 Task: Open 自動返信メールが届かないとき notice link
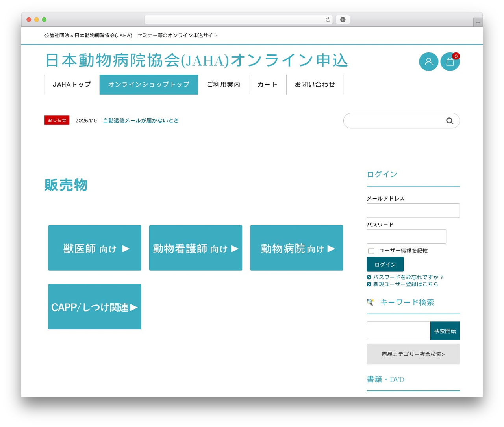141,121
